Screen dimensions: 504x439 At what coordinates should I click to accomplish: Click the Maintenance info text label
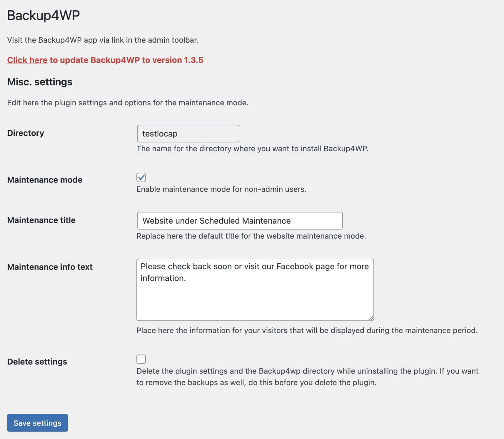(50, 267)
